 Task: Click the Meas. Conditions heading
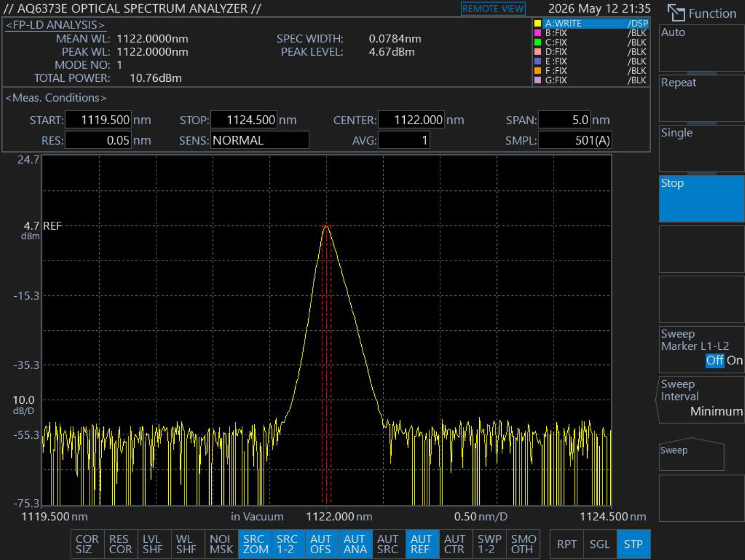point(56,98)
